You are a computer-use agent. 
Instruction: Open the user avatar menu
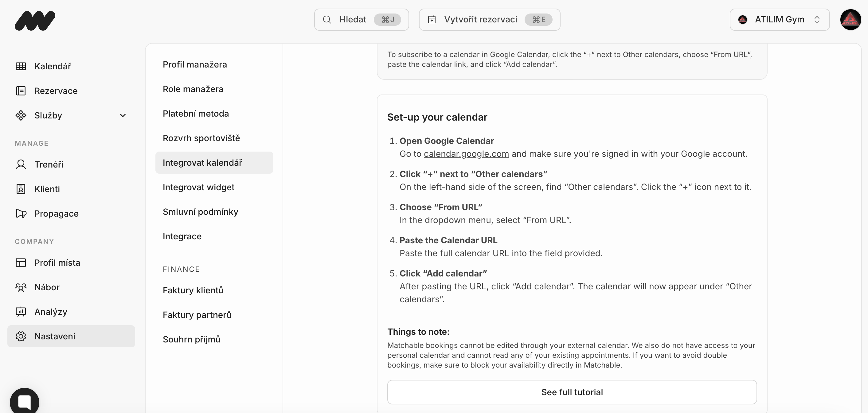click(x=850, y=20)
